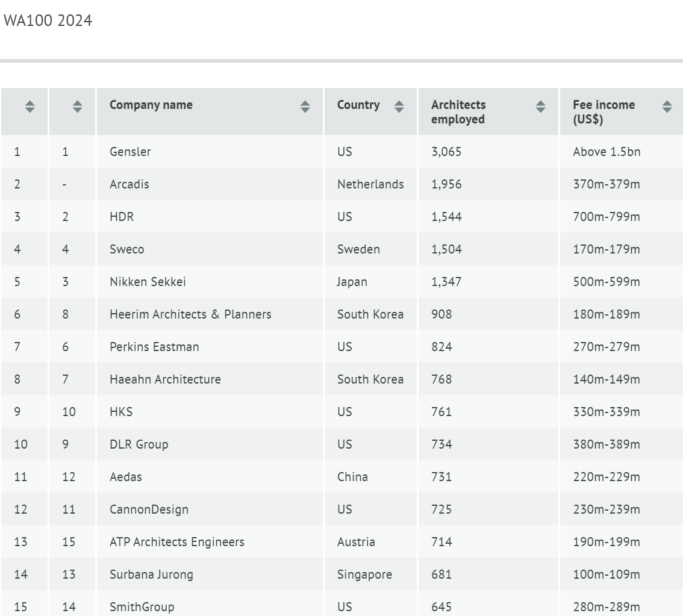Click the Fee income sort arrows
Image resolution: width=683 pixels, height=616 pixels.
(667, 106)
